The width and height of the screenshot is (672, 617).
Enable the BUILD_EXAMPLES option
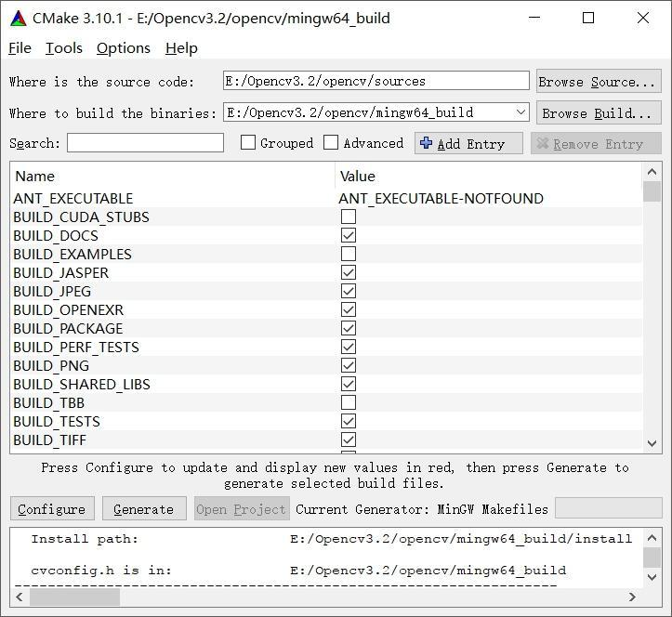tap(349, 254)
